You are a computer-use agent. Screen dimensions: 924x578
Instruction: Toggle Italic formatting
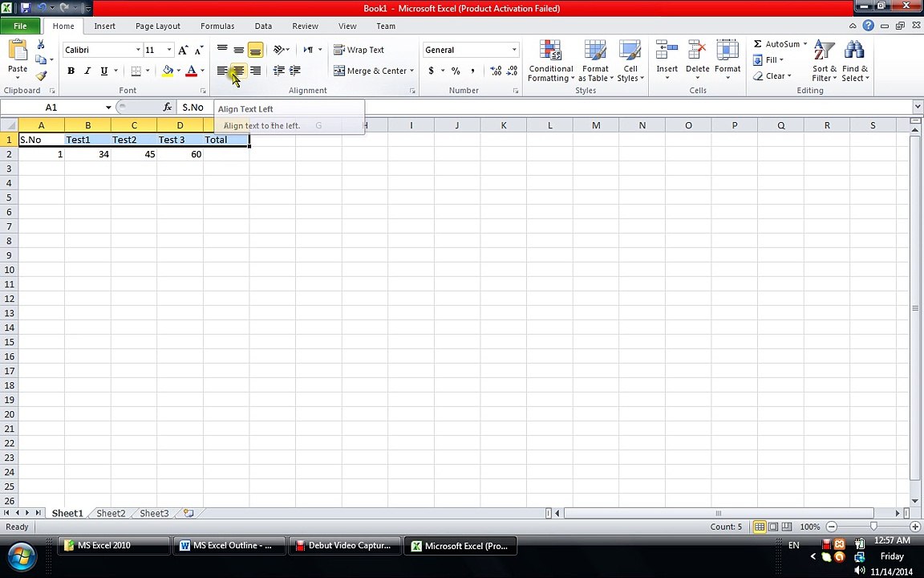[87, 71]
